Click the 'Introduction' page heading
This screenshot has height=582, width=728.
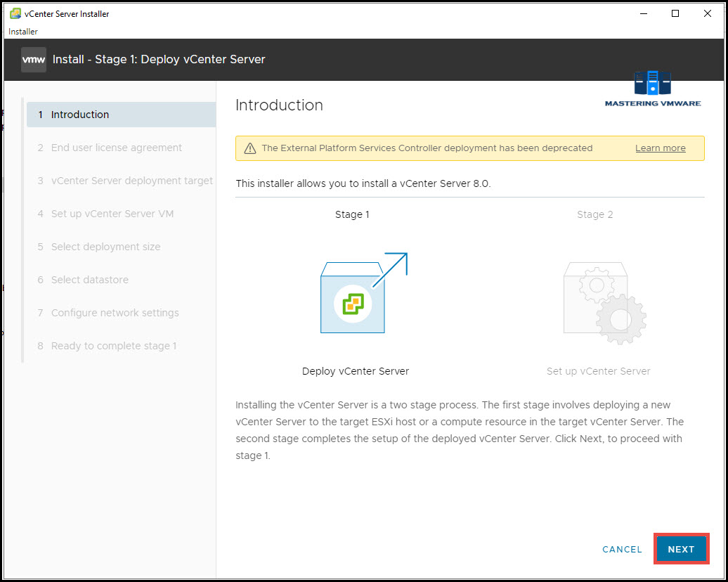click(279, 105)
